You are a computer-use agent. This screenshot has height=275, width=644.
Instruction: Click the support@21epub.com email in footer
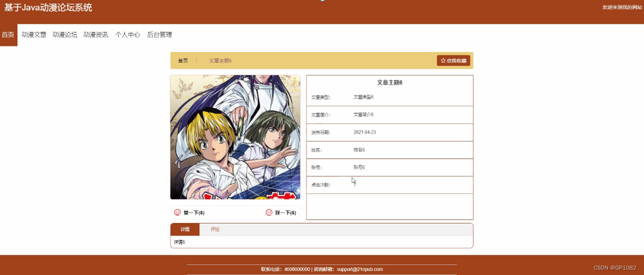pyautogui.click(x=360, y=269)
